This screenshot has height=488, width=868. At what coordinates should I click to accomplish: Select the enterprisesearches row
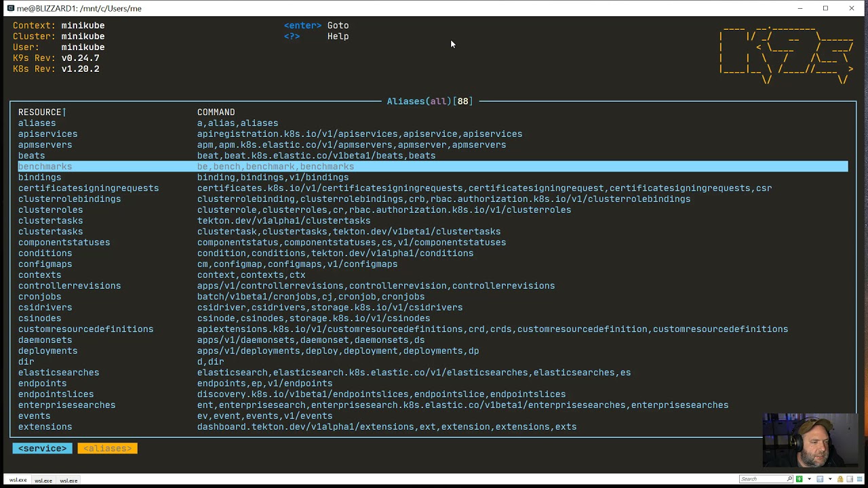point(433,405)
